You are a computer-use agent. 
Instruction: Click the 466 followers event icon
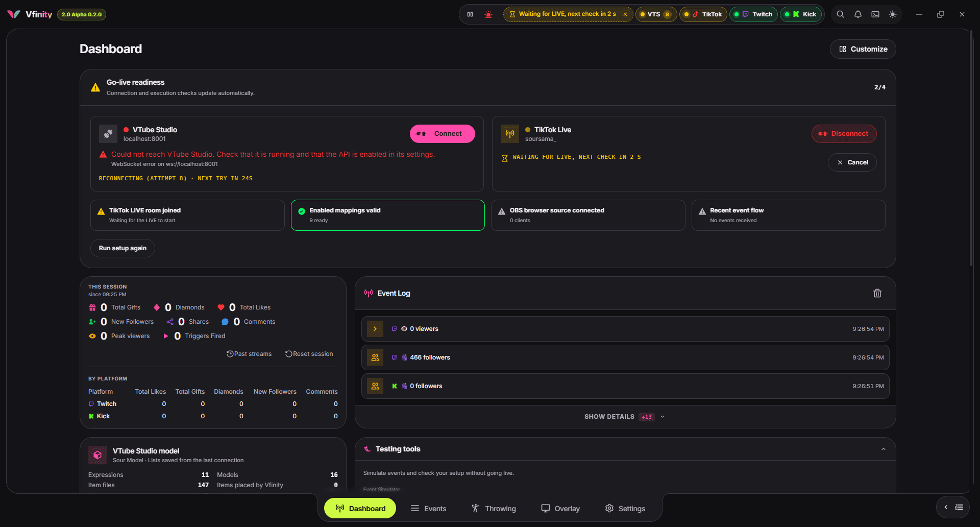375,357
